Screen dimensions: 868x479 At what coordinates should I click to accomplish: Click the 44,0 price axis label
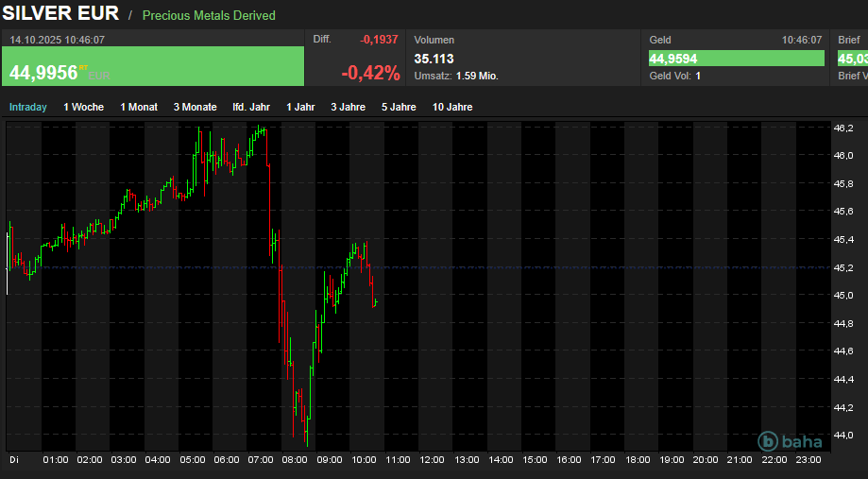(x=843, y=436)
